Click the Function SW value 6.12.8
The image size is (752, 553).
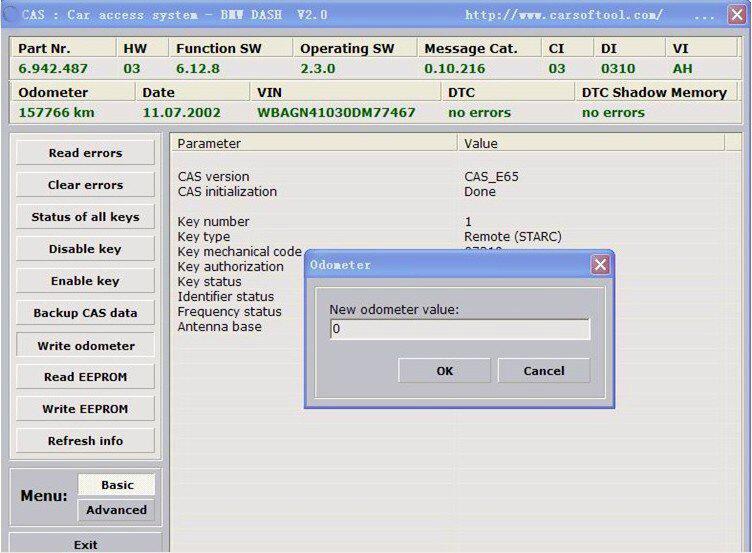pyautogui.click(x=198, y=69)
